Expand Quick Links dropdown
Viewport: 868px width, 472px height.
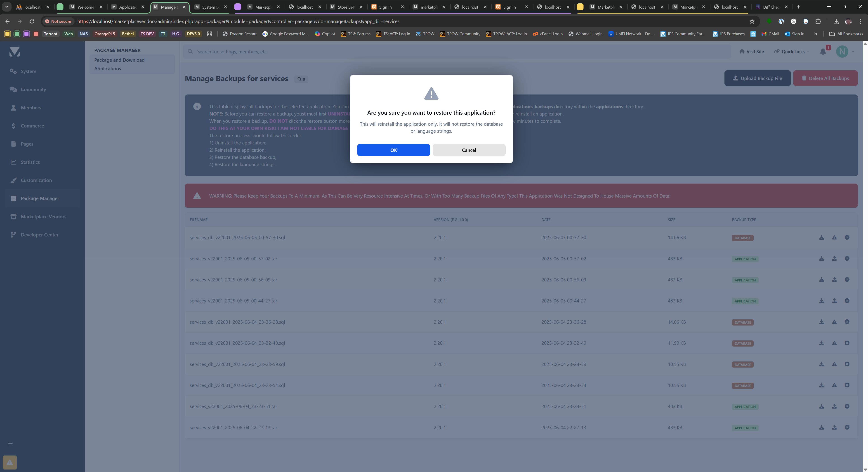point(792,52)
